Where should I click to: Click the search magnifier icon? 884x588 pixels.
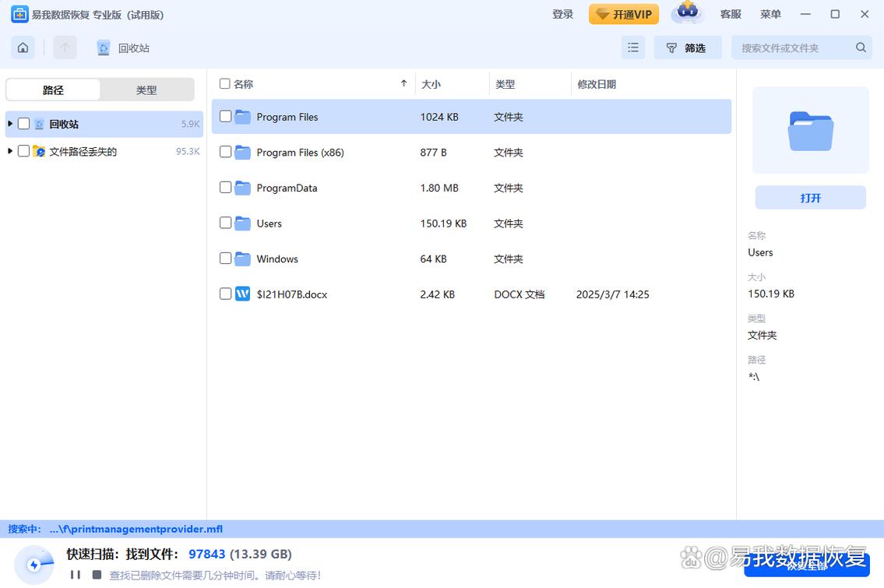click(x=861, y=48)
